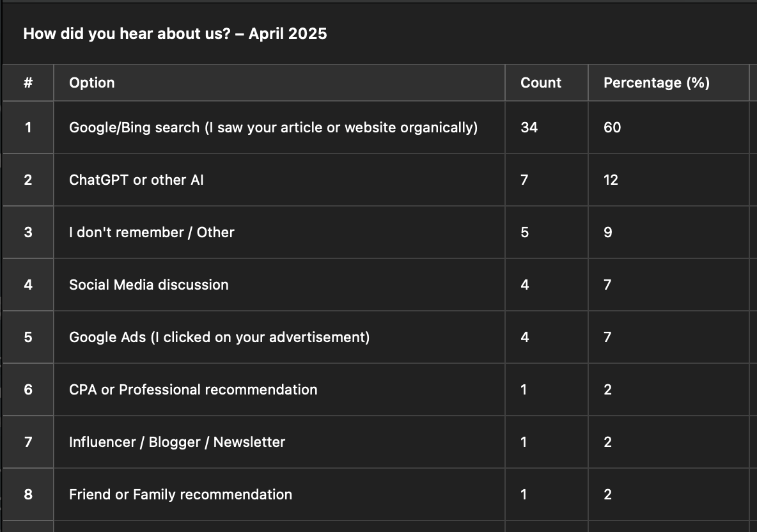The image size is (757, 532).
Task: Click the "ChatGPT or other AI" cell
Action: (136, 180)
